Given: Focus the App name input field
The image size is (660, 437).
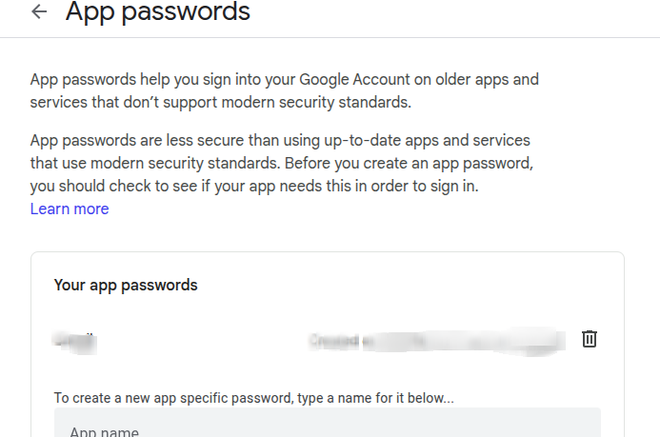Looking at the screenshot, I should pos(327,428).
